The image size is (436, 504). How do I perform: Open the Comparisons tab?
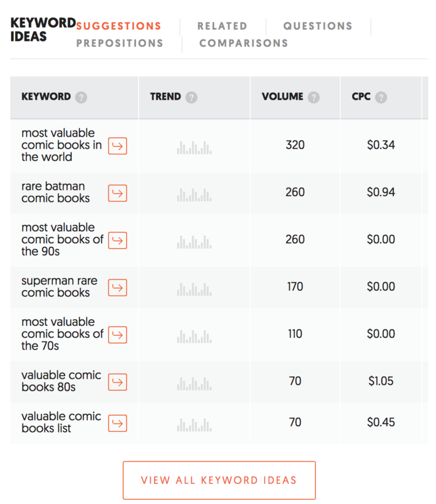[x=244, y=43]
